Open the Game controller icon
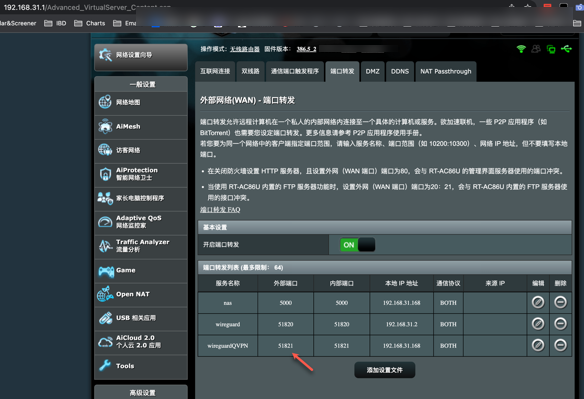This screenshot has width=584, height=399. (106, 271)
